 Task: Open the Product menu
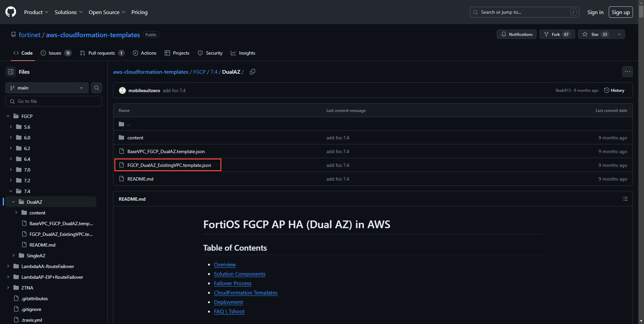coord(36,12)
